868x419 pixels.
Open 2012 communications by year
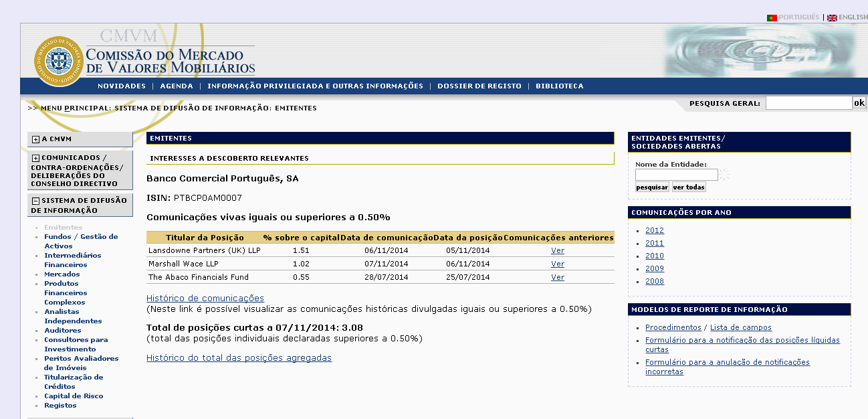point(655,230)
